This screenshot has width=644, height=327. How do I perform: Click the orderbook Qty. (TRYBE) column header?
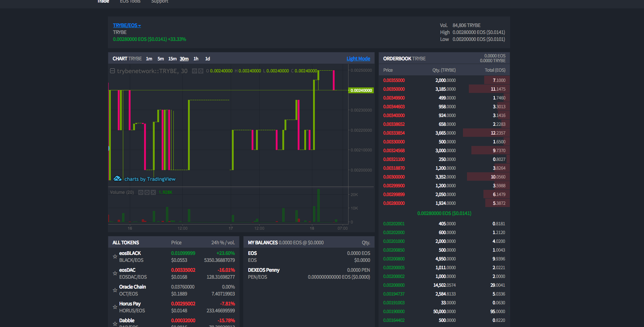pyautogui.click(x=444, y=70)
